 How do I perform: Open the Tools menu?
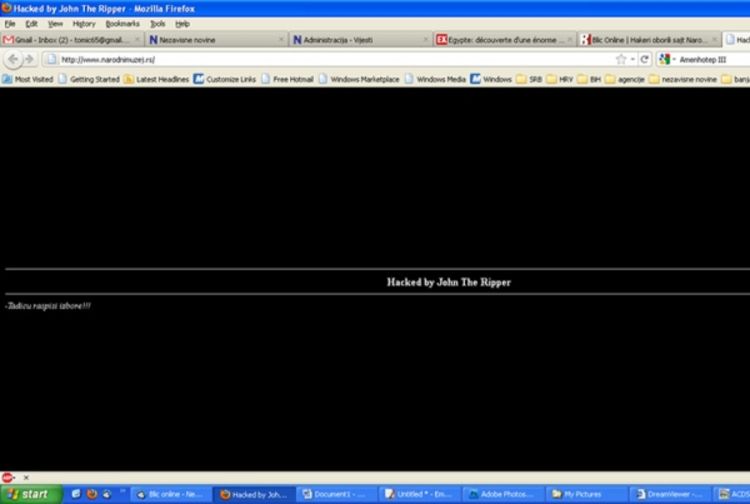157,24
